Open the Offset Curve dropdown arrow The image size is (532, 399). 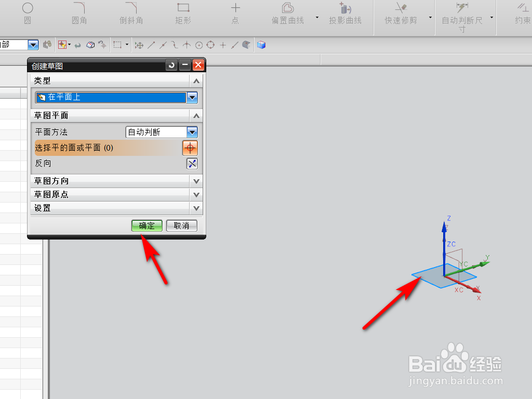pyautogui.click(x=317, y=17)
